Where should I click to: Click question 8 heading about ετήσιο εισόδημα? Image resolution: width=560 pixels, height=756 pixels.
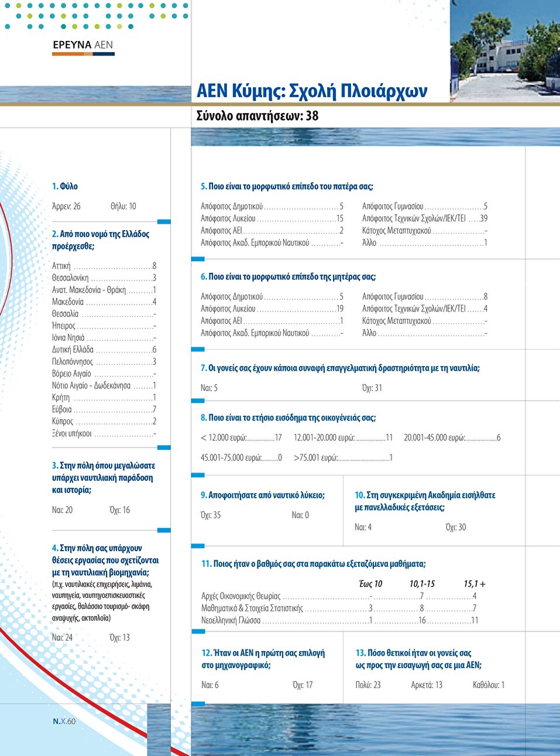pos(288,418)
